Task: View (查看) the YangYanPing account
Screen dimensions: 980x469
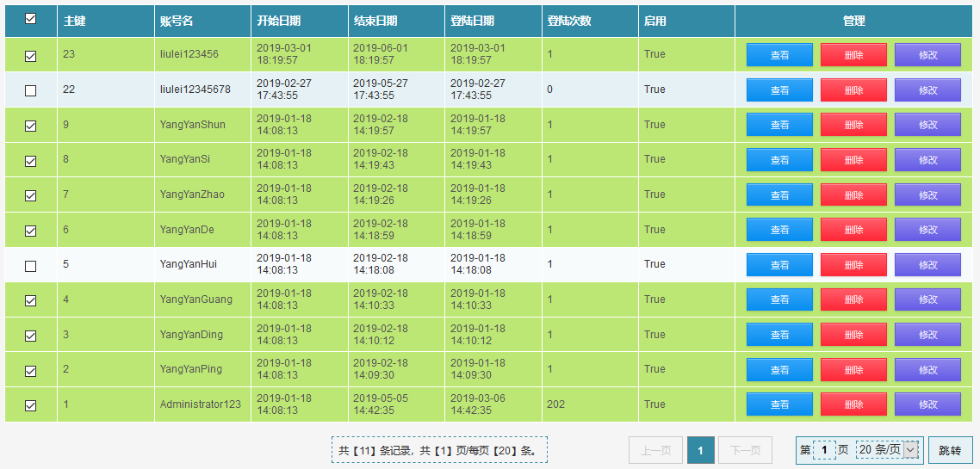Action: [779, 370]
